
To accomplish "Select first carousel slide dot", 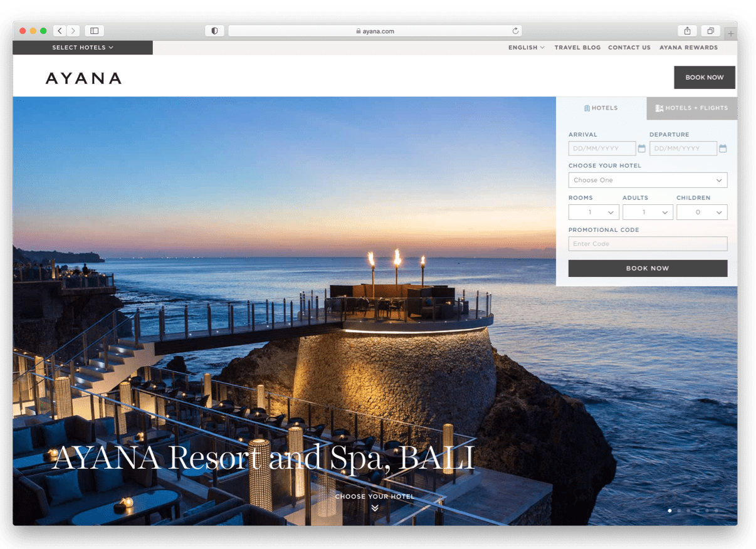I will [669, 511].
